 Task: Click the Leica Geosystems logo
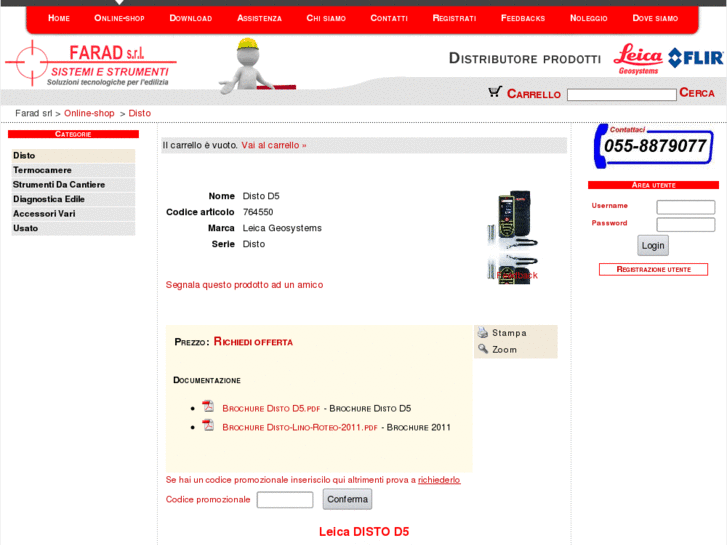[x=638, y=59]
